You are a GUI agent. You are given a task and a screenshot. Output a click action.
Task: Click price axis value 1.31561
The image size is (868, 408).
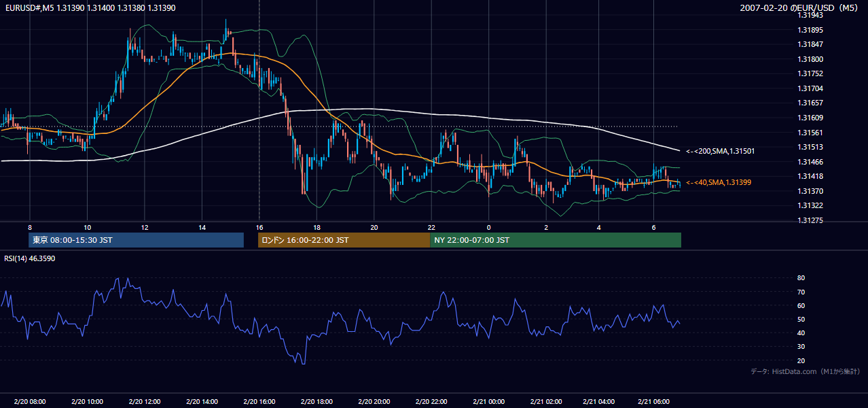tap(810, 133)
